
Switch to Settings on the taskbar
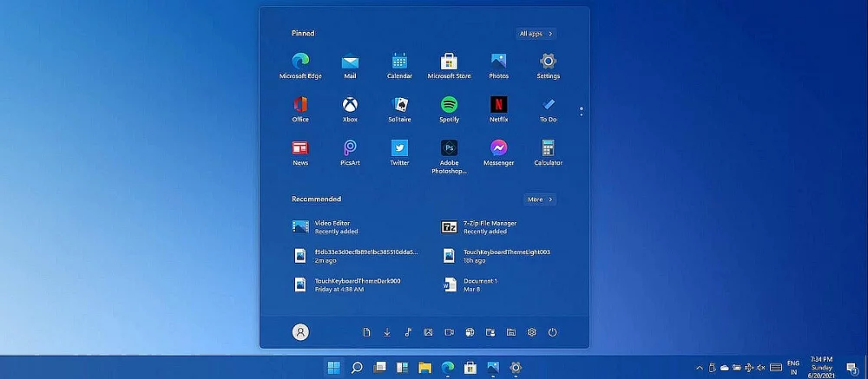click(516, 368)
